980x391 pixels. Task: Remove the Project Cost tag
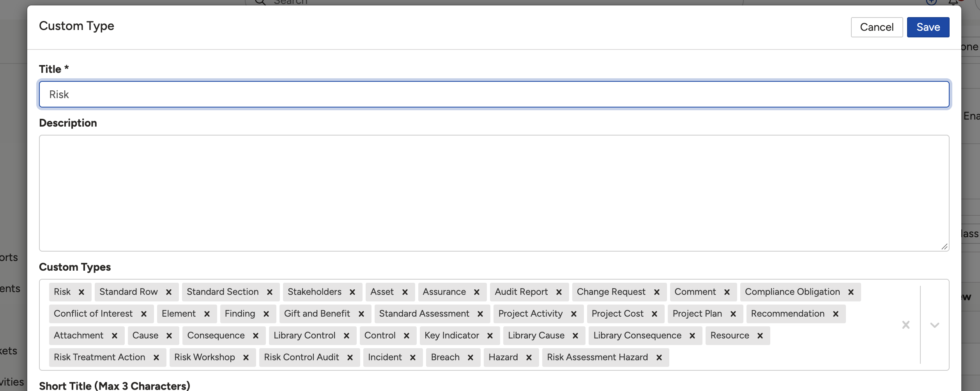(655, 314)
